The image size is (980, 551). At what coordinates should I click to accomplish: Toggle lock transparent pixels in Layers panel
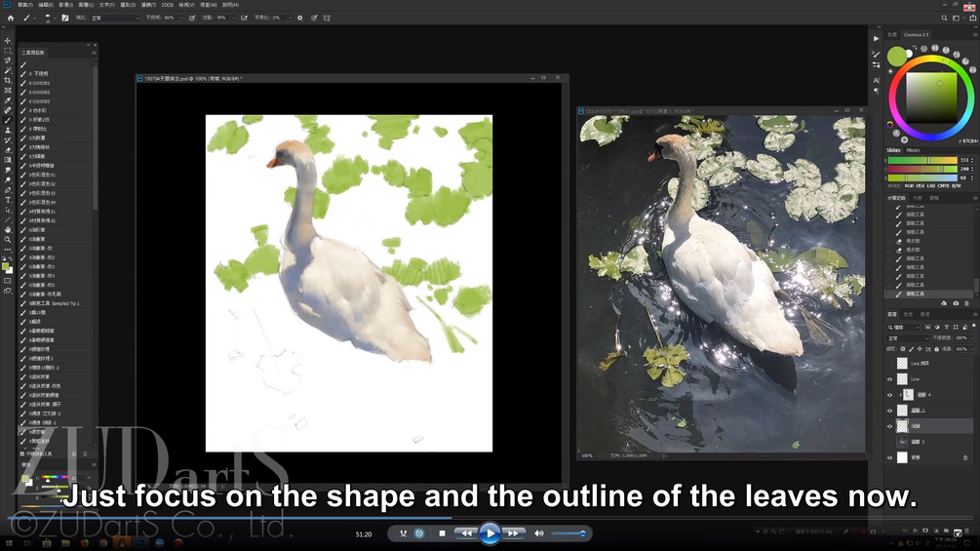[x=903, y=349]
